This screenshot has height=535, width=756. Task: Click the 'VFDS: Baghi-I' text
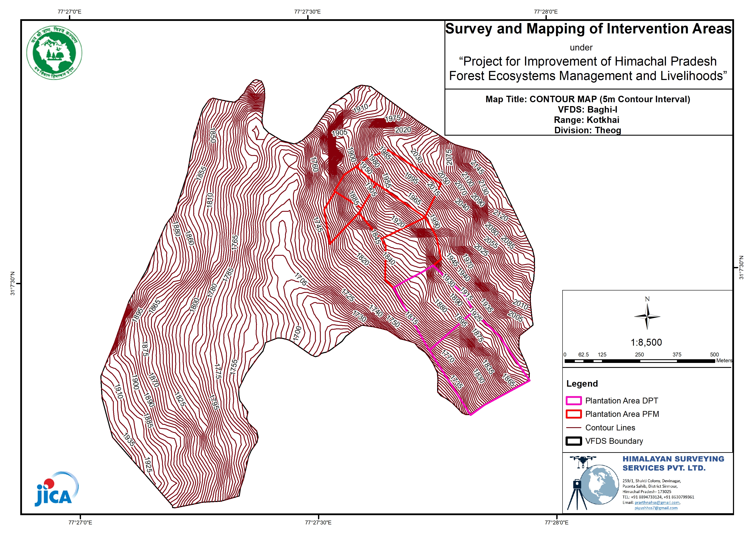click(x=588, y=110)
